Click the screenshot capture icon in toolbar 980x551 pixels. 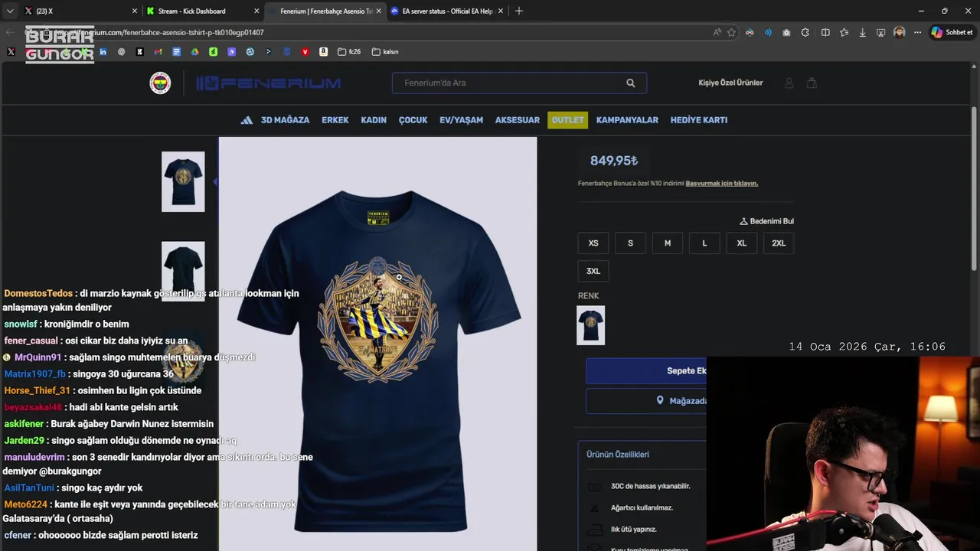point(881,32)
